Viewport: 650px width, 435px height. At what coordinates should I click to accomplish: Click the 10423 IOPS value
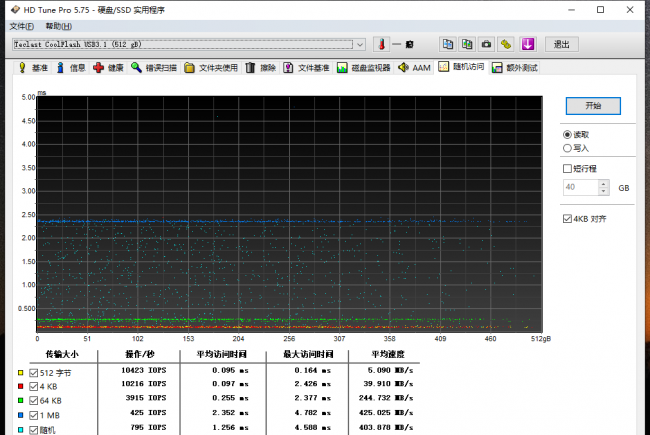coord(143,370)
